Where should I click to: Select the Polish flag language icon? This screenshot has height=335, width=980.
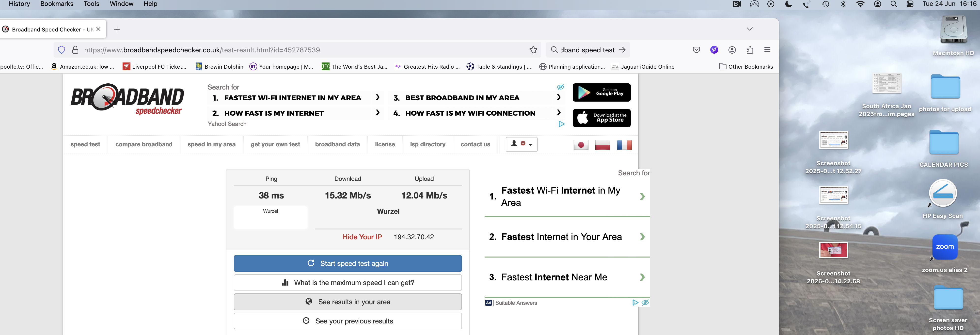602,145
